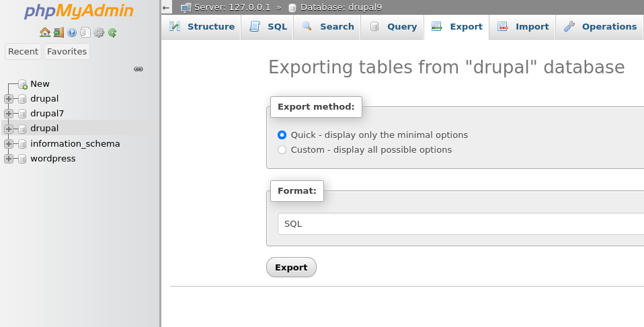Viewport: 644px width, 327px height.
Task: Select Custom export method radio button
Action: [x=282, y=150]
